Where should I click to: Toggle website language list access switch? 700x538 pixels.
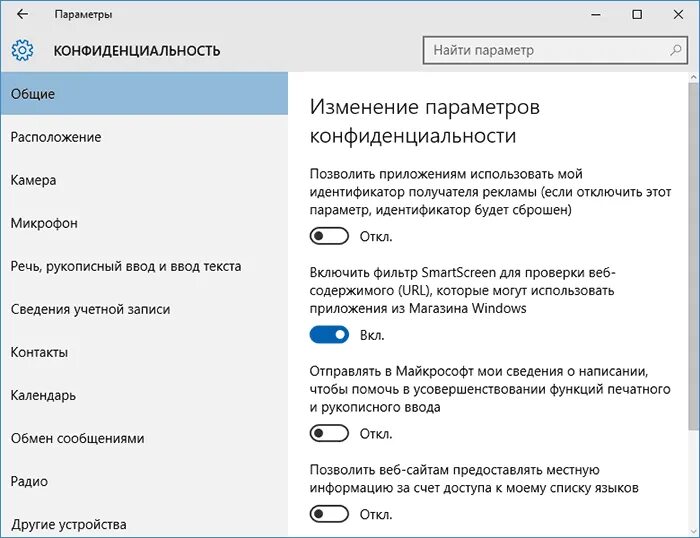tap(329, 514)
